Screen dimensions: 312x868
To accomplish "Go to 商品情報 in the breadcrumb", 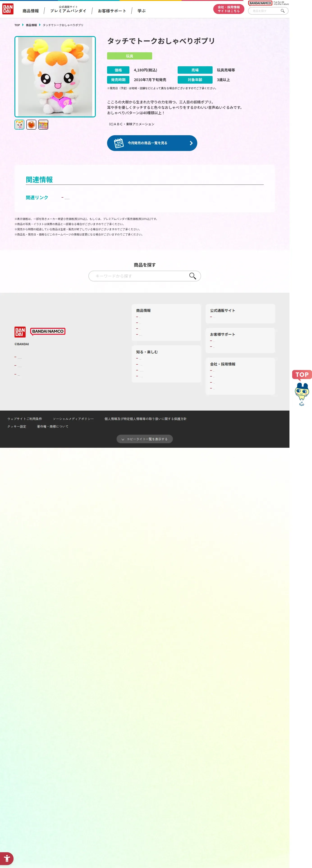I will (31, 25).
